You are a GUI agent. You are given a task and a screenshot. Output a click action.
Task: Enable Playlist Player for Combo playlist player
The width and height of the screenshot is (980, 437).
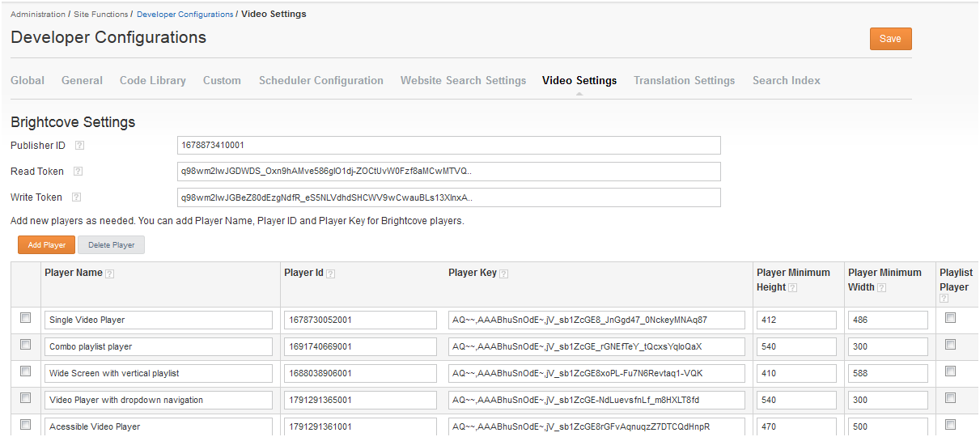(951, 345)
